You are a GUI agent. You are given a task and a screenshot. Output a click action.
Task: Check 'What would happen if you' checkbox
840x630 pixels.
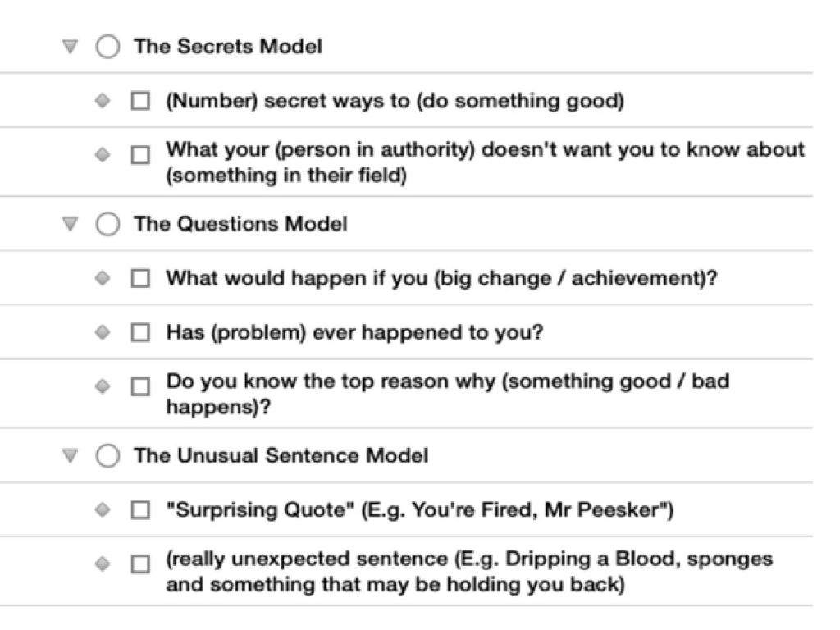[x=140, y=279]
